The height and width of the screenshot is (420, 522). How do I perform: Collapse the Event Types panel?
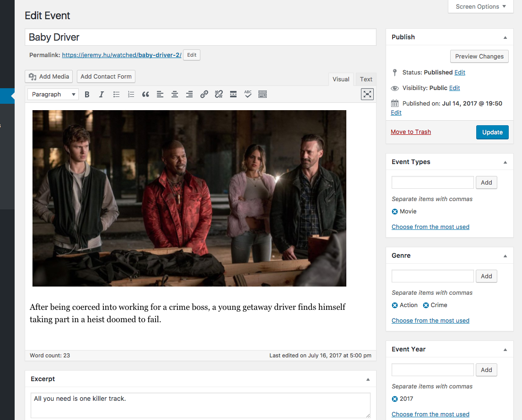coord(506,162)
